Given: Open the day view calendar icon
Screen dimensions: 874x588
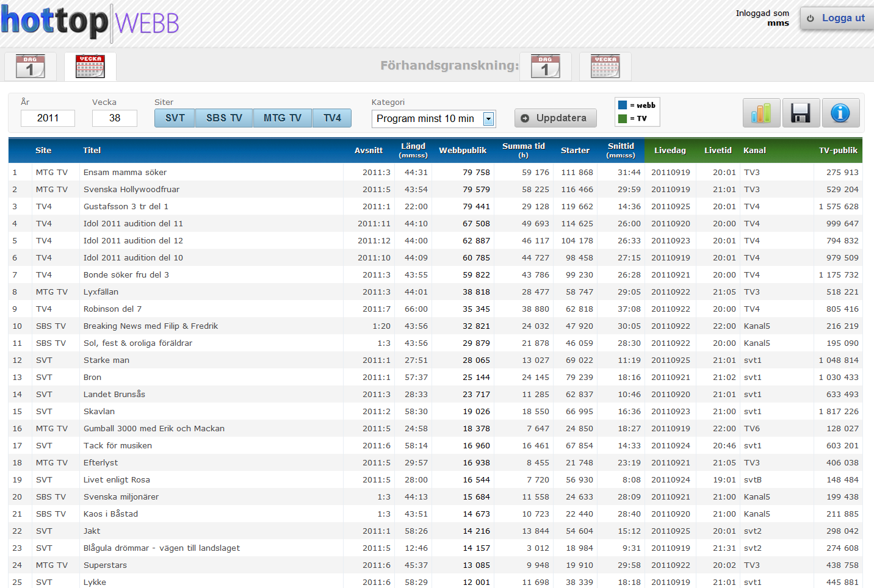Looking at the screenshot, I should click(x=31, y=66).
